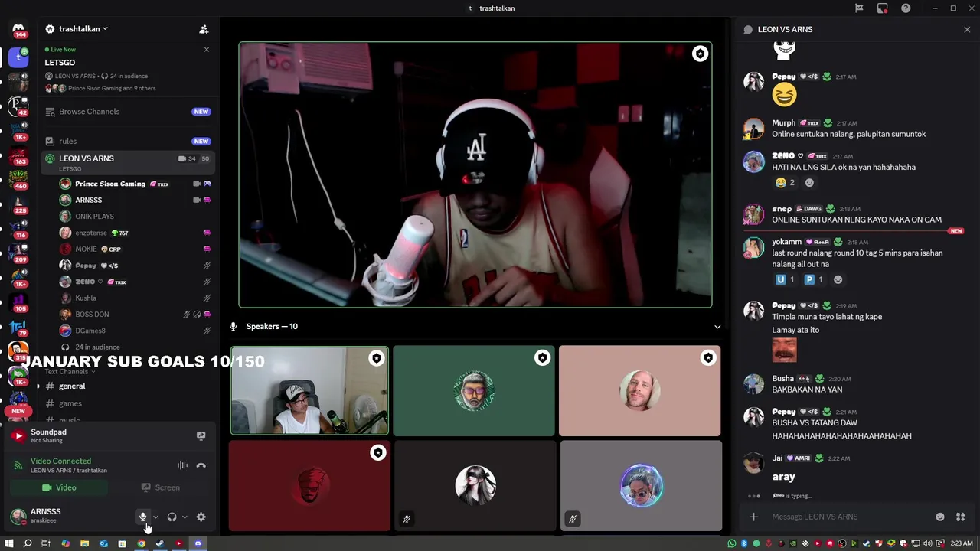Click moderator badge on main video
980x551 pixels.
point(700,54)
